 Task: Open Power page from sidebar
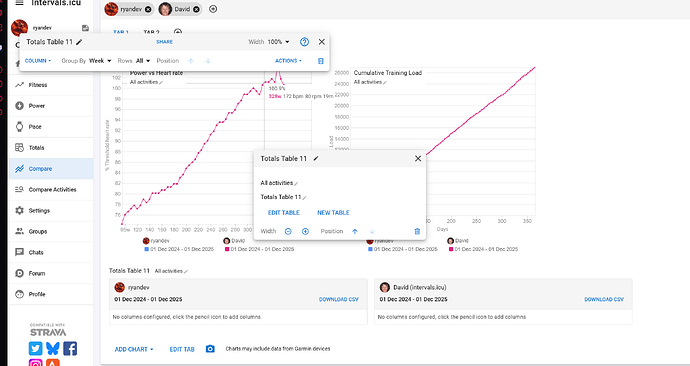pos(51,106)
